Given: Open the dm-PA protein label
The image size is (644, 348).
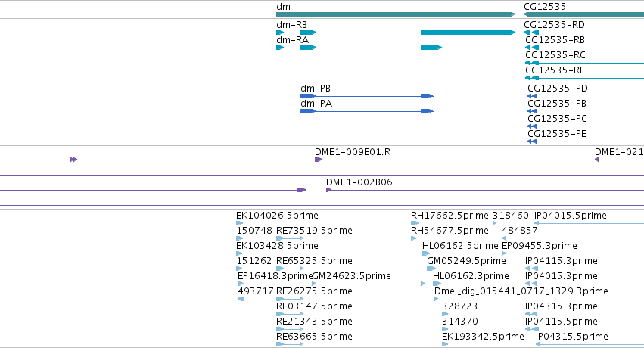Looking at the screenshot, I should pyautogui.click(x=316, y=104).
